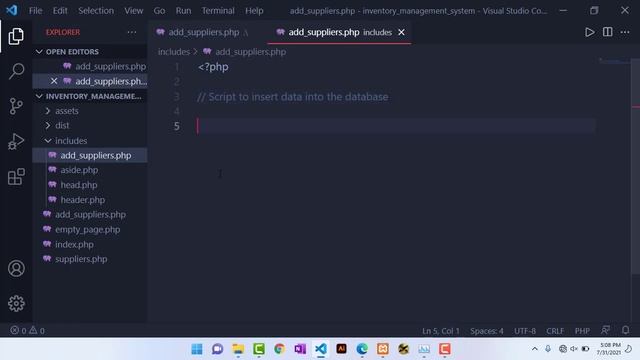640x360 pixels.
Task: Open the Chat app on taskbar
Action: pos(218,349)
